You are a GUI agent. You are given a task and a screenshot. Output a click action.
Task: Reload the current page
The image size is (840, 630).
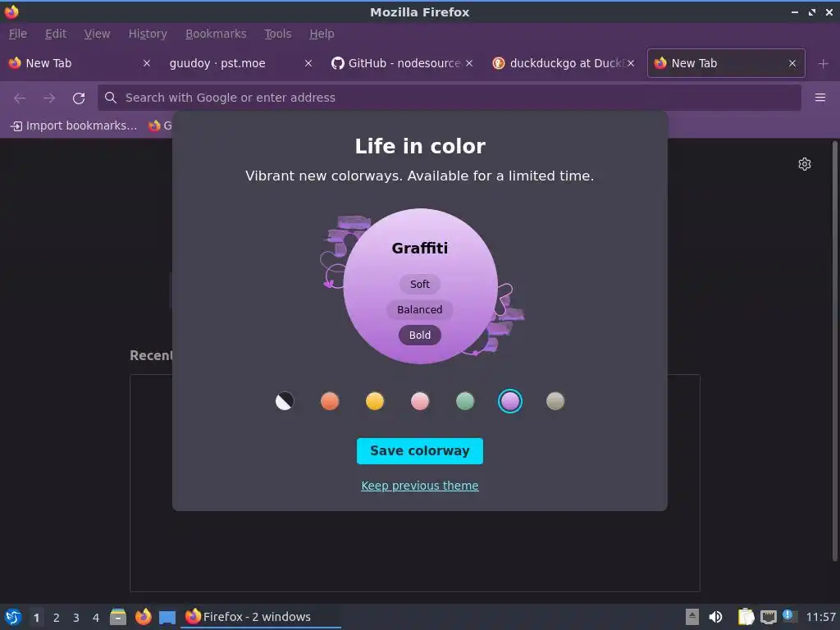pyautogui.click(x=79, y=98)
